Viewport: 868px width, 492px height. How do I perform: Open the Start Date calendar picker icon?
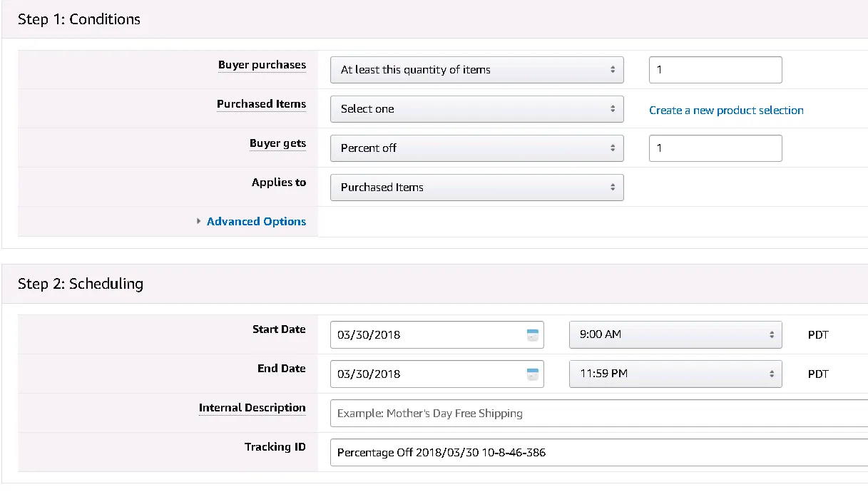pos(532,335)
